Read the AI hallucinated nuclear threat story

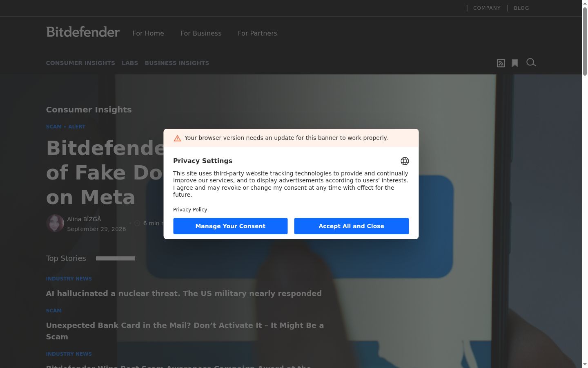[x=184, y=294]
